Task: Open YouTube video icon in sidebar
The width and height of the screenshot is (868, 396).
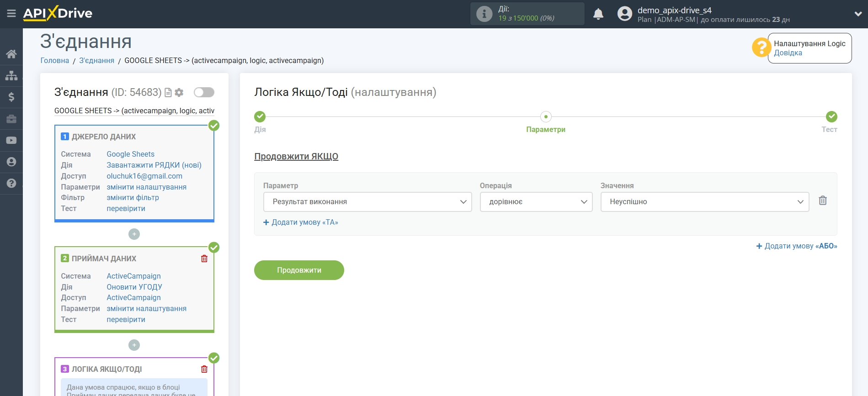Action: (11, 140)
